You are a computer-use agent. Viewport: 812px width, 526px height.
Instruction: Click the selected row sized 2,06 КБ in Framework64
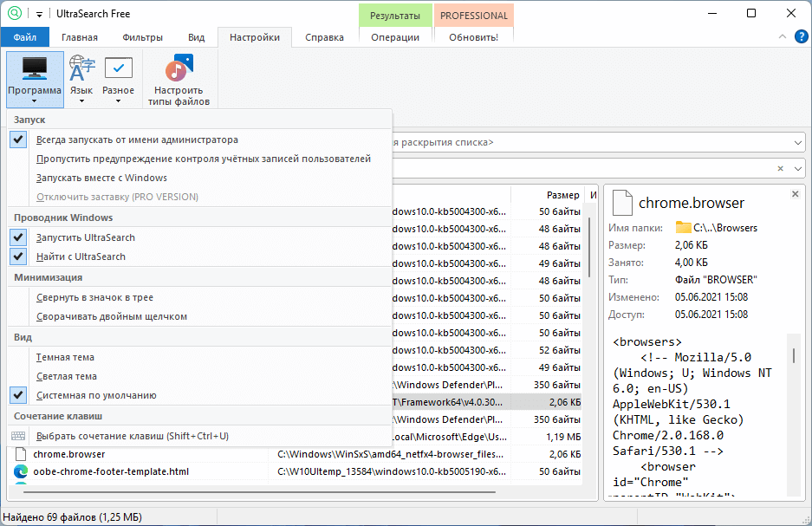pos(487,402)
